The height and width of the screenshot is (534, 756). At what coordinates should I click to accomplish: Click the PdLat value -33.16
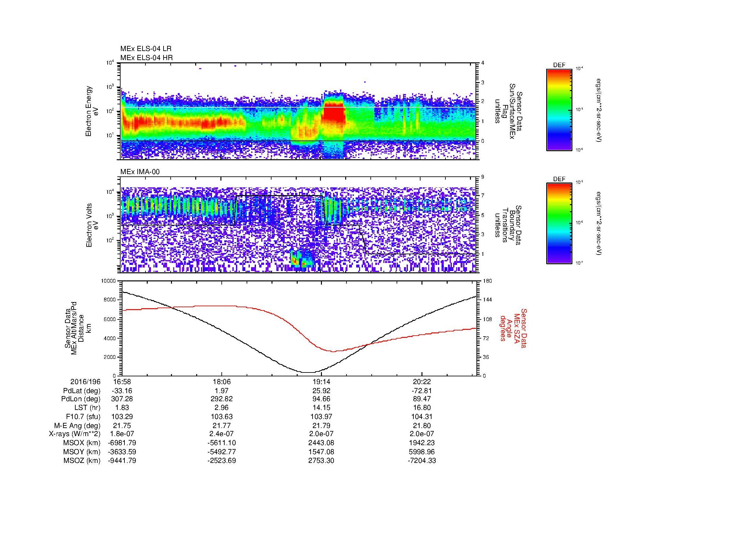122,391
